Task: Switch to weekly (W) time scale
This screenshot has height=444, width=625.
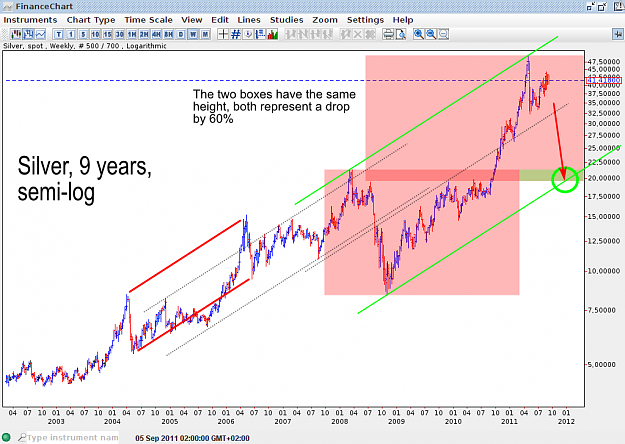Action: (193, 35)
